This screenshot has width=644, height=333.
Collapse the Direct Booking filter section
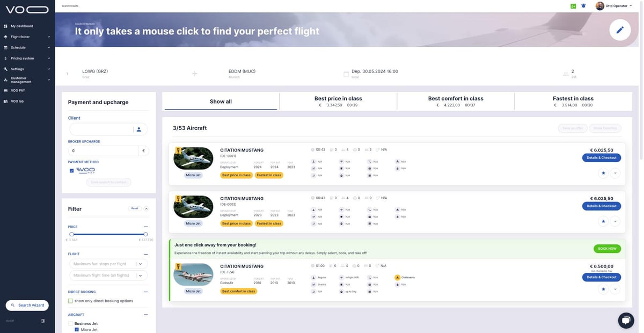click(x=145, y=292)
